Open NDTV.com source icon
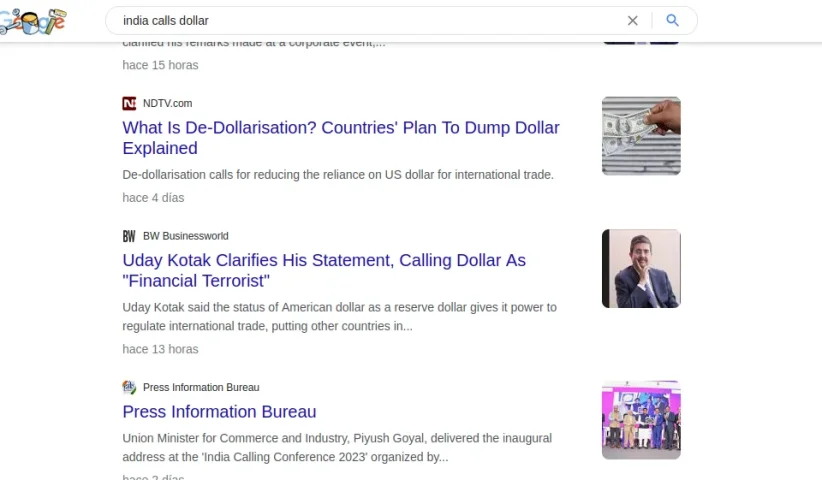The image size is (822, 480). (129, 103)
